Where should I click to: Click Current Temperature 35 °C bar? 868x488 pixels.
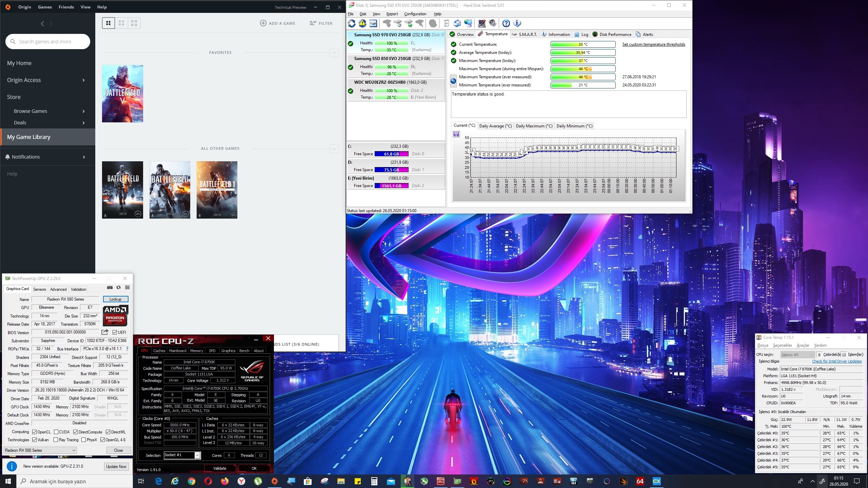[583, 44]
